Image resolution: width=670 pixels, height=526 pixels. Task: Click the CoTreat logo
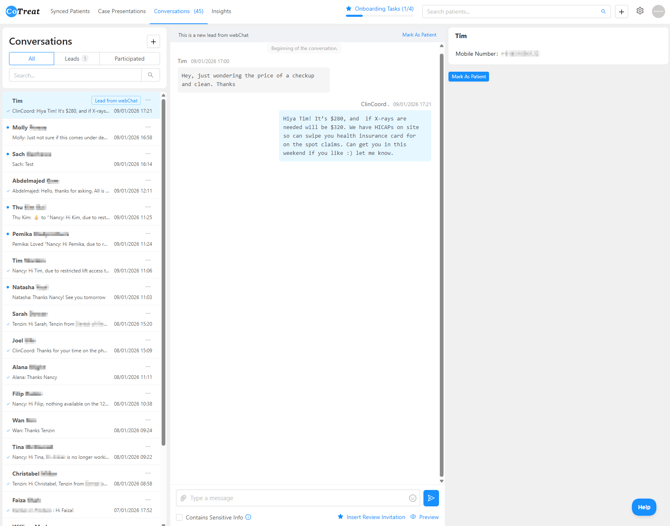pos(22,11)
